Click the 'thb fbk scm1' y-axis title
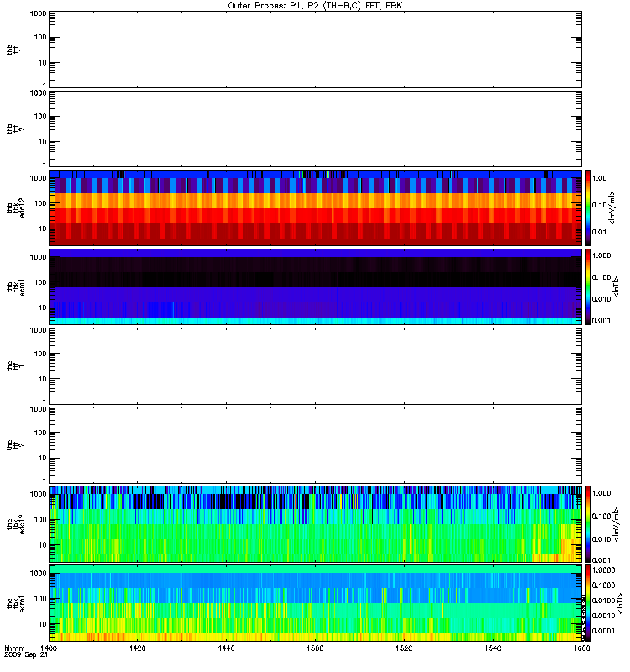Screen dimensions: 630x672 click(15, 286)
